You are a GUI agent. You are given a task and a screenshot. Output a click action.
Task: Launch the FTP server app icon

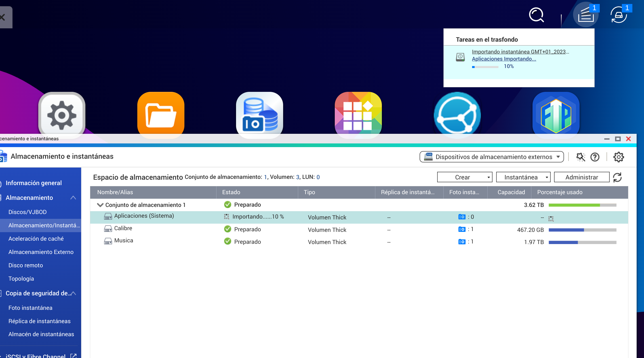tap(556, 115)
